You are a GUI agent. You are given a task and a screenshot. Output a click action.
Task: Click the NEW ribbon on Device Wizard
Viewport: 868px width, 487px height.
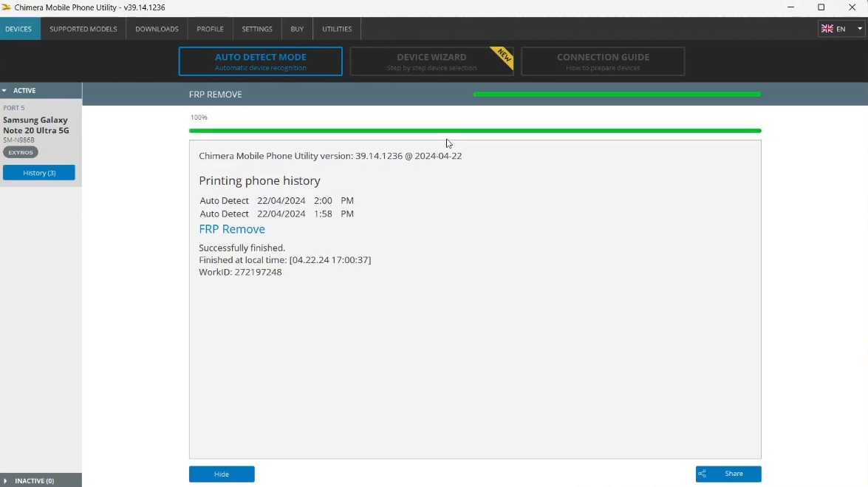click(503, 56)
